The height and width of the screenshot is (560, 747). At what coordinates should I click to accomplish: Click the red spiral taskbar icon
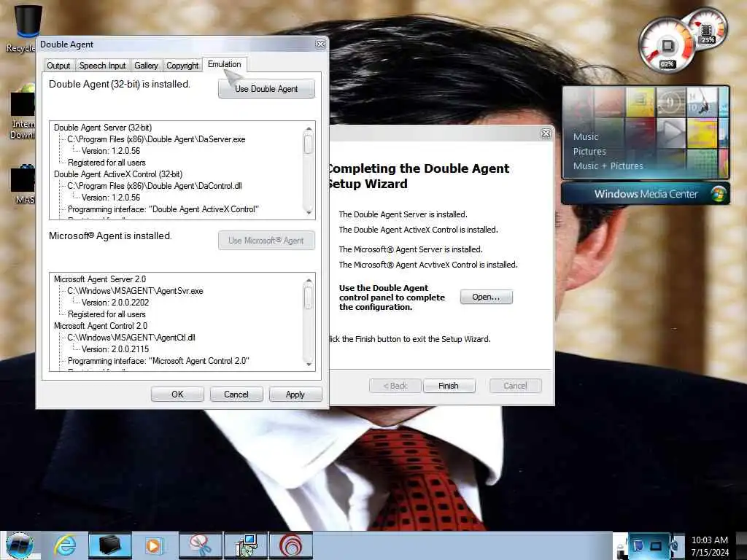[x=291, y=545]
